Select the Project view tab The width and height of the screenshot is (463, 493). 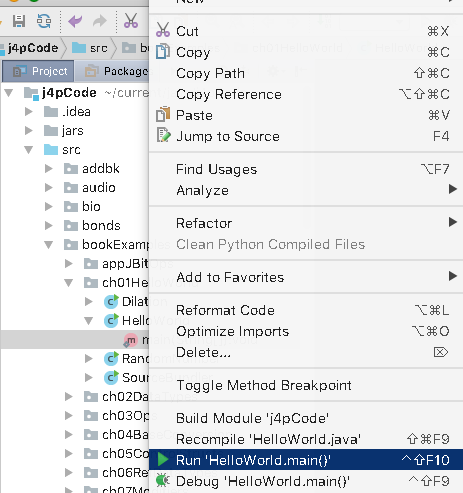tap(38, 71)
